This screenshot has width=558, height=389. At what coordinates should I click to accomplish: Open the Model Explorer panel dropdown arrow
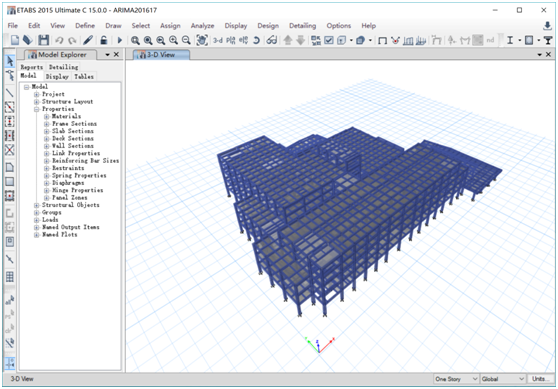pyautogui.click(x=107, y=55)
